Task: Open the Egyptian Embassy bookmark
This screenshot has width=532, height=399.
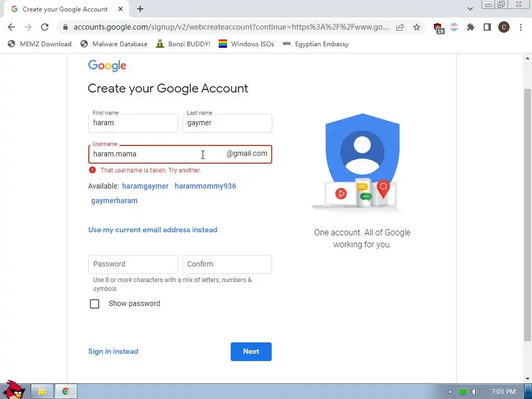Action: 315,44
